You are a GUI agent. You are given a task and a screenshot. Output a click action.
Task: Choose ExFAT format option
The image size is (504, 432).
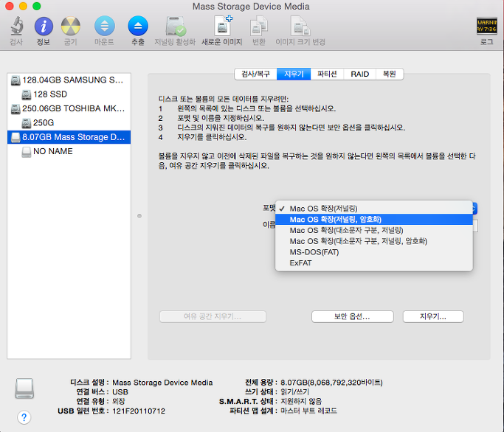click(374, 263)
